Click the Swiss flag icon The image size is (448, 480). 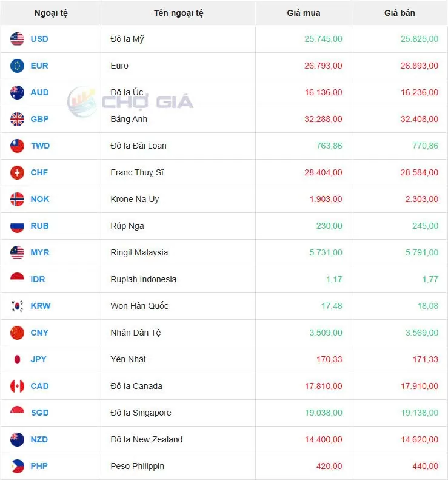pyautogui.click(x=17, y=172)
